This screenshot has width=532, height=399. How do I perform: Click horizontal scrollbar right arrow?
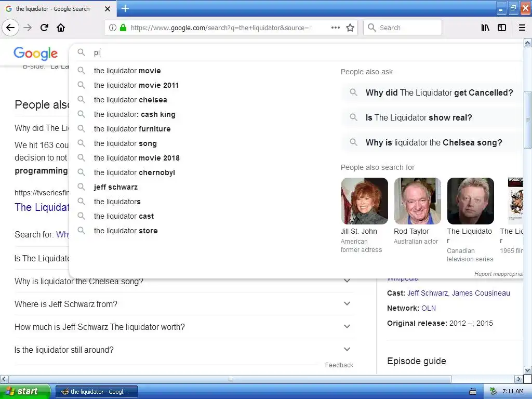pos(518,379)
